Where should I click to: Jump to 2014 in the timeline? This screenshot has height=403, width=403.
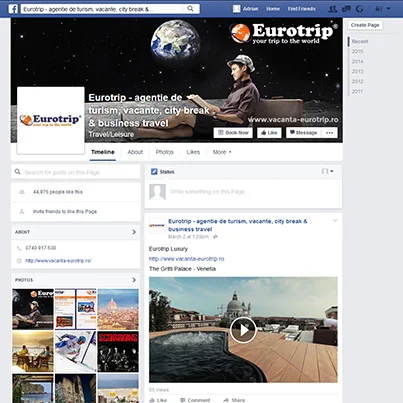point(357,62)
